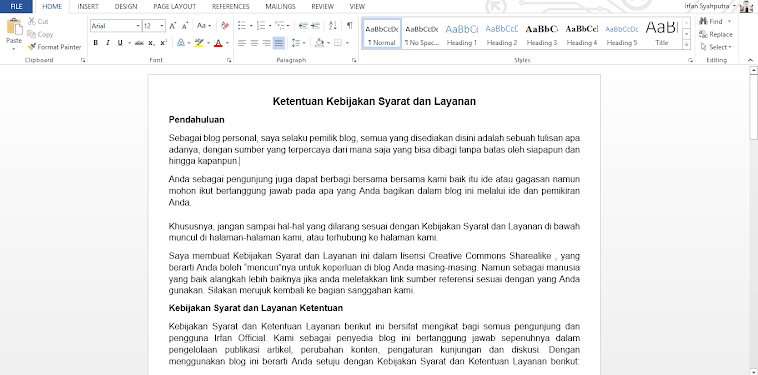Open Text Effects glowing A icon
This screenshot has width=758, height=375.
click(181, 43)
